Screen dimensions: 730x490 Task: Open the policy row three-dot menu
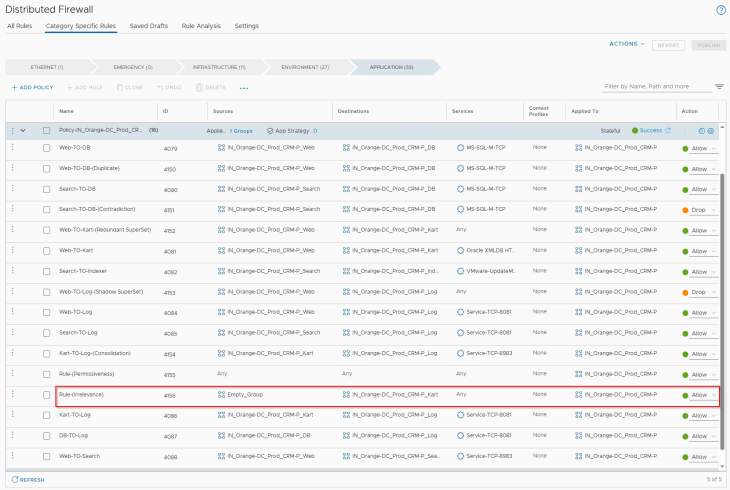pos(13,131)
